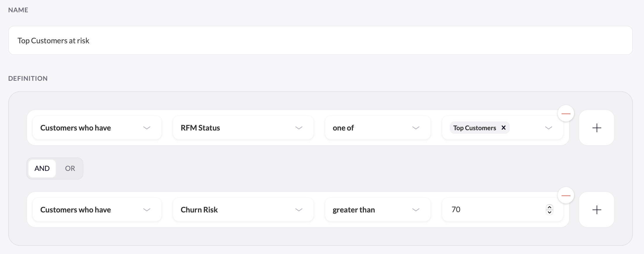The image size is (644, 254).
Task: Add a condition after the Churn Risk row
Action: (x=597, y=210)
